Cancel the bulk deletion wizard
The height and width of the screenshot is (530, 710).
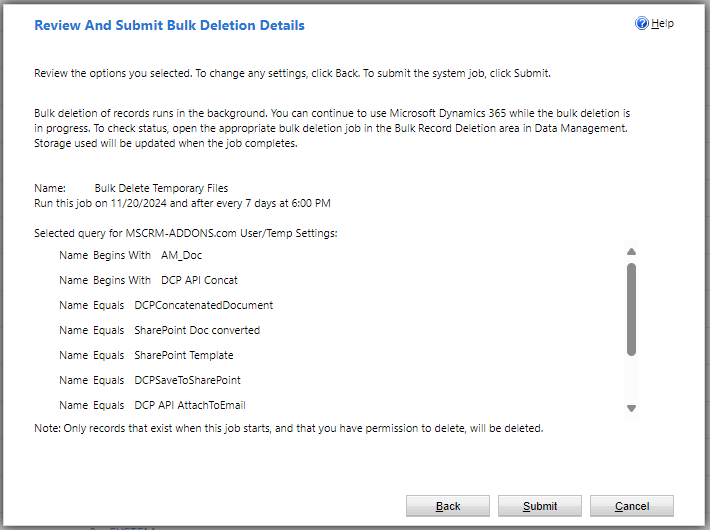pos(632,506)
